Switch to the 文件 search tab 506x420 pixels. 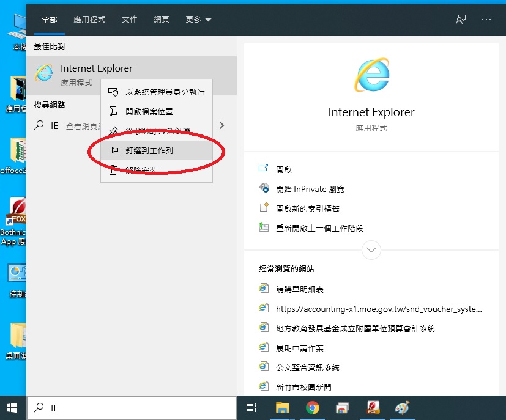[129, 20]
